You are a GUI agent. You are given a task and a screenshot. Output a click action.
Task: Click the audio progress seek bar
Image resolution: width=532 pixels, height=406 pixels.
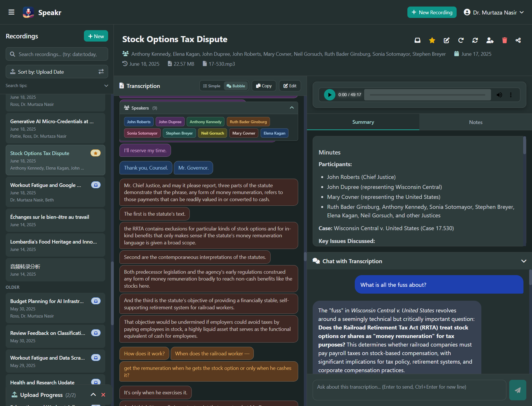tap(427, 95)
